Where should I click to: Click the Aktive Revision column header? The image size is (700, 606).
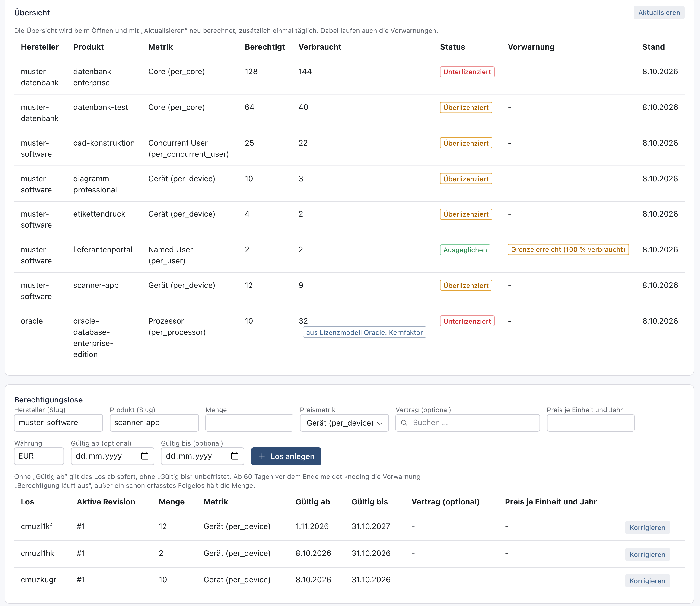click(x=106, y=502)
